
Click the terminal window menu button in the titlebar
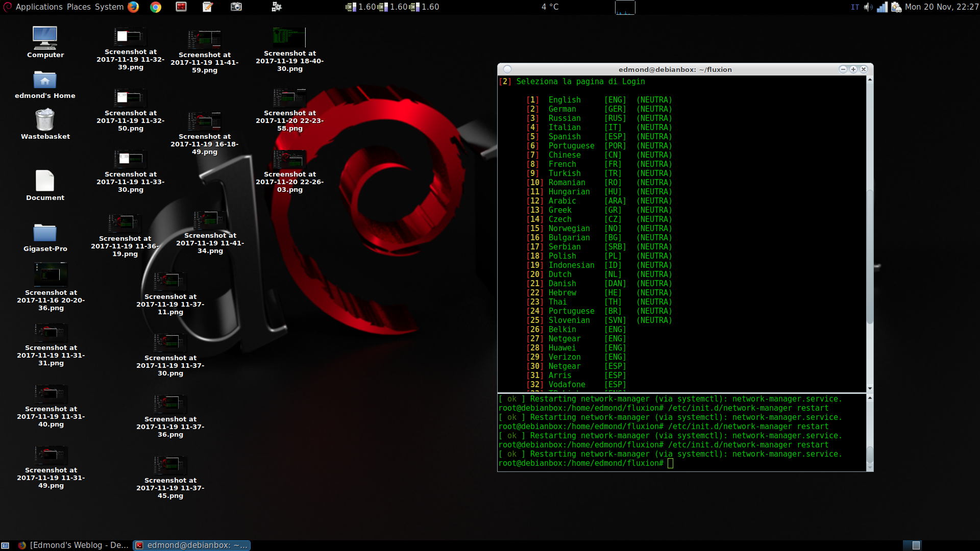(x=507, y=69)
